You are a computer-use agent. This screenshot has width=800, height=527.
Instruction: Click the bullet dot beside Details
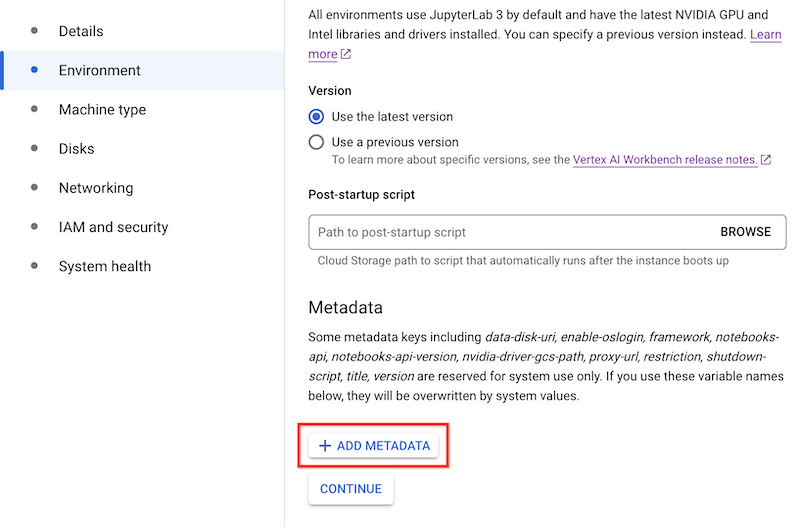[35, 31]
